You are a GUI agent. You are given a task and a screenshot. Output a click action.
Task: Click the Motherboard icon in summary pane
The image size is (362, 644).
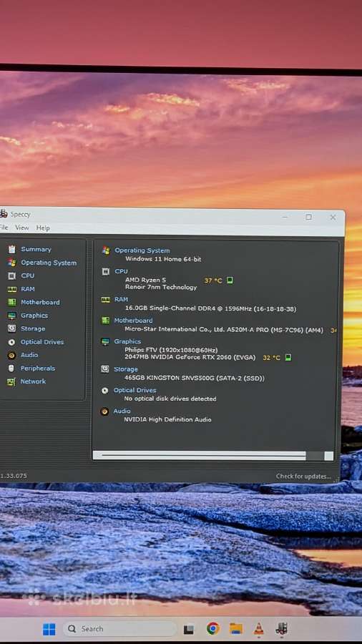click(105, 321)
